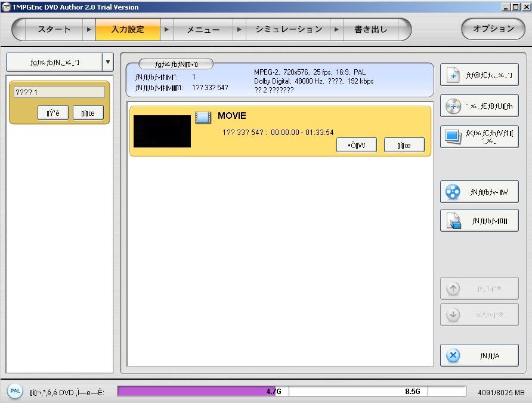The image size is (532, 403).
Task: Click the clip edit button left in MOVIE card
Action: point(357,145)
